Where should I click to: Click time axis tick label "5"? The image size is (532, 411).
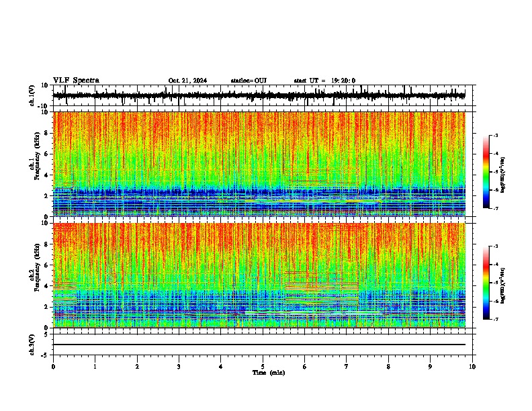point(263,367)
